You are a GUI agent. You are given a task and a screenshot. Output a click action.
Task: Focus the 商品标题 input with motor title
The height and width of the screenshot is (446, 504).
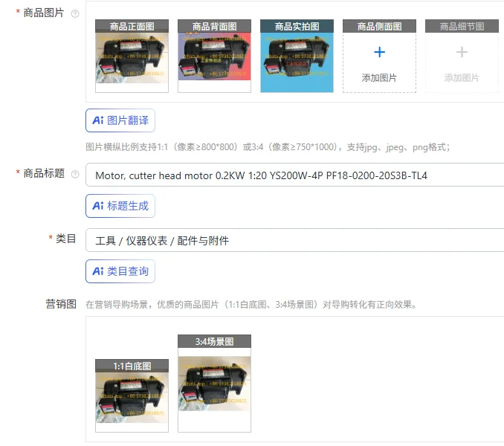[x=295, y=175]
